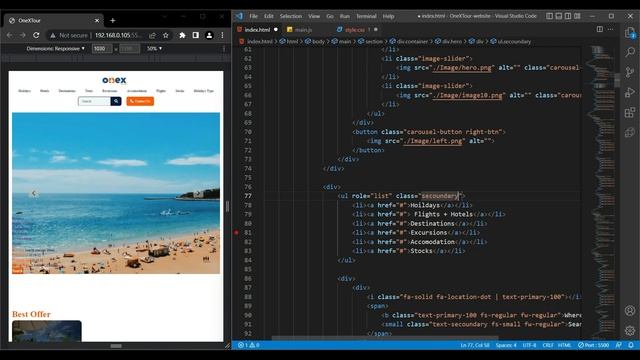
Task: Click Ln 77, Col 58 cursor position
Action: click(x=475, y=345)
